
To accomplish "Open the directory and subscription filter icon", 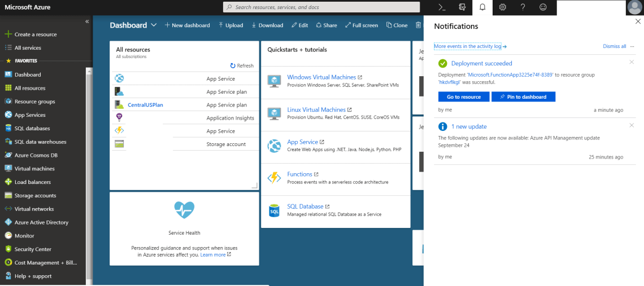I will (462, 7).
